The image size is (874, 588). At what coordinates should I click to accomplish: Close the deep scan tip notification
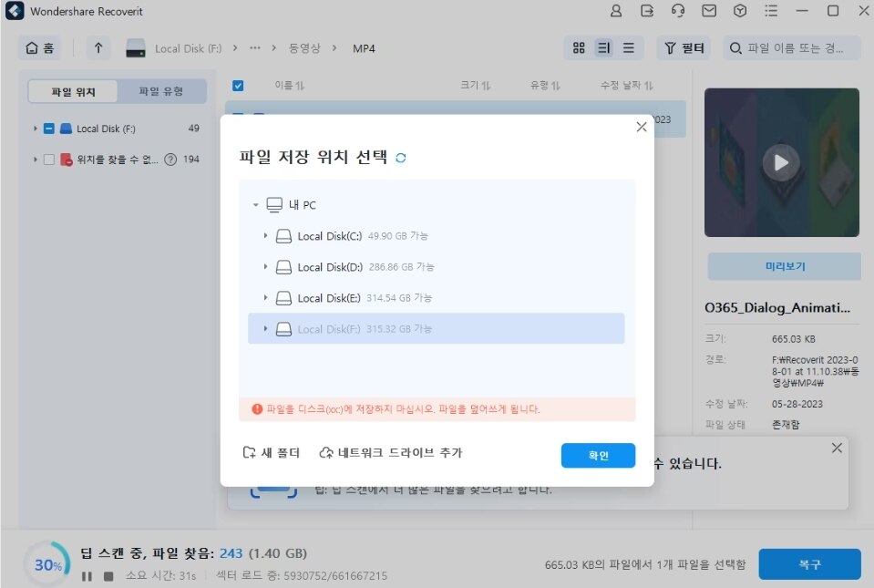[837, 449]
